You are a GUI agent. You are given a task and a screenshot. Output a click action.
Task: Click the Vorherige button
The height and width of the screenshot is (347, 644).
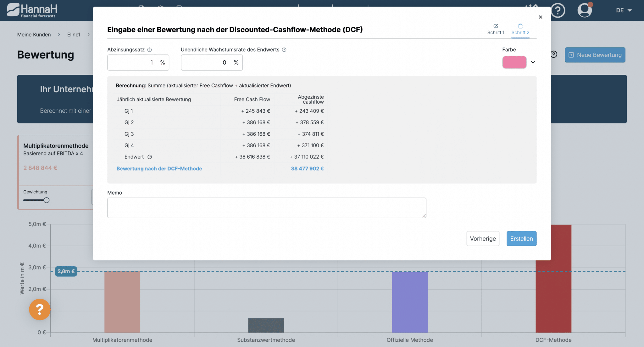click(x=483, y=239)
